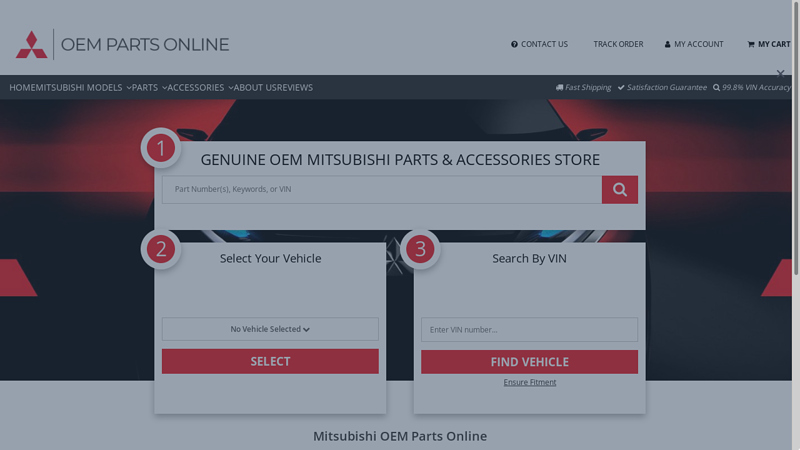Click the Fast Shipping badge
This screenshot has width=800, height=450.
pyautogui.click(x=583, y=87)
